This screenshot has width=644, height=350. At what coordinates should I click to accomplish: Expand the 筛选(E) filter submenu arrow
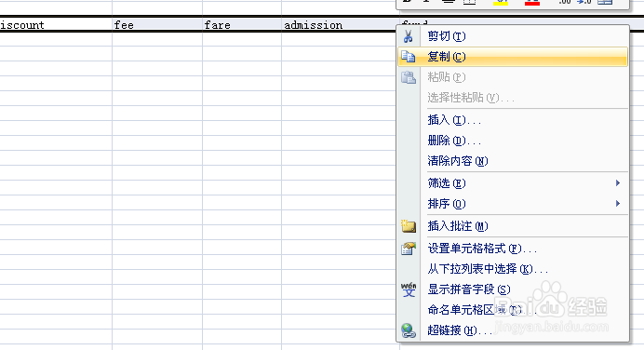(618, 183)
